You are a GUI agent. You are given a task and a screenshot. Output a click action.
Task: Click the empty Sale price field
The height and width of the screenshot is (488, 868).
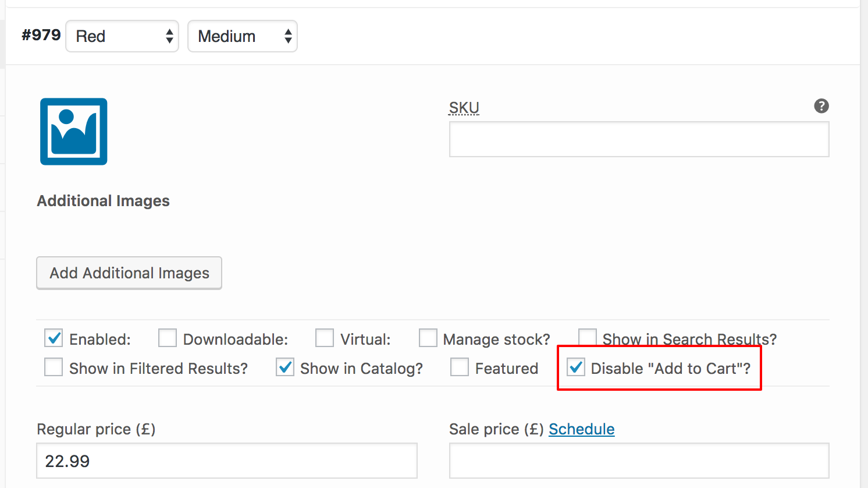coord(639,461)
